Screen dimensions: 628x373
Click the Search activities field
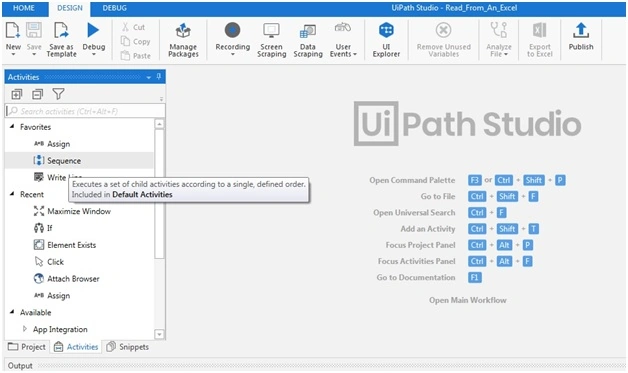pos(85,111)
